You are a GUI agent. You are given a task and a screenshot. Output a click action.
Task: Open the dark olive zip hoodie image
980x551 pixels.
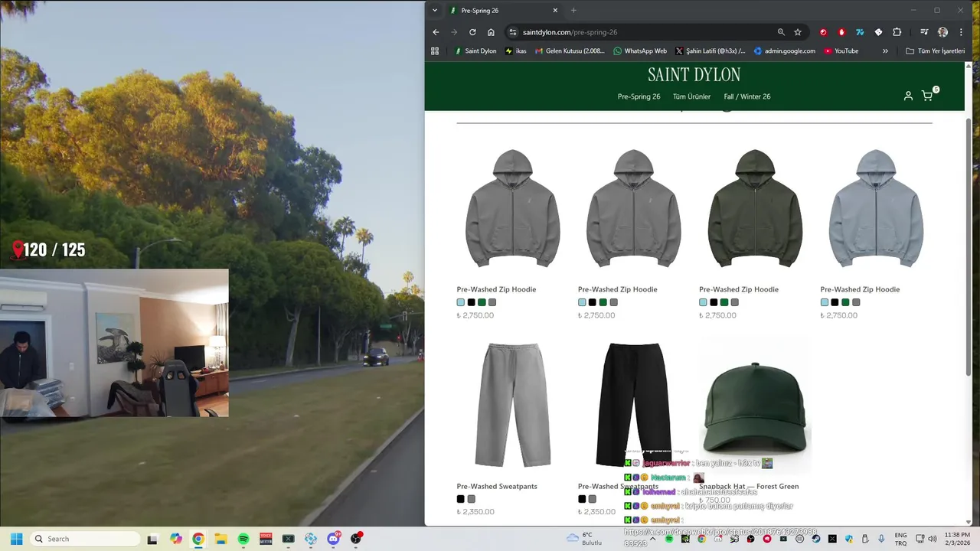pyautogui.click(x=755, y=208)
